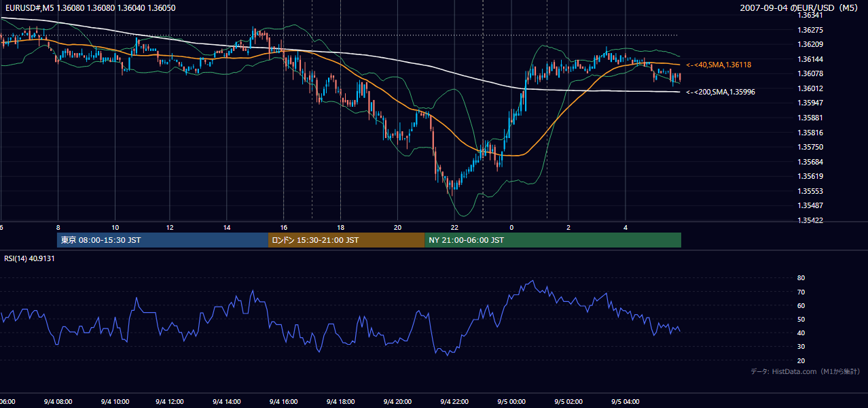This screenshot has height=408, width=868.
Task: Click the 1.35947 price axis value
Action: click(810, 103)
